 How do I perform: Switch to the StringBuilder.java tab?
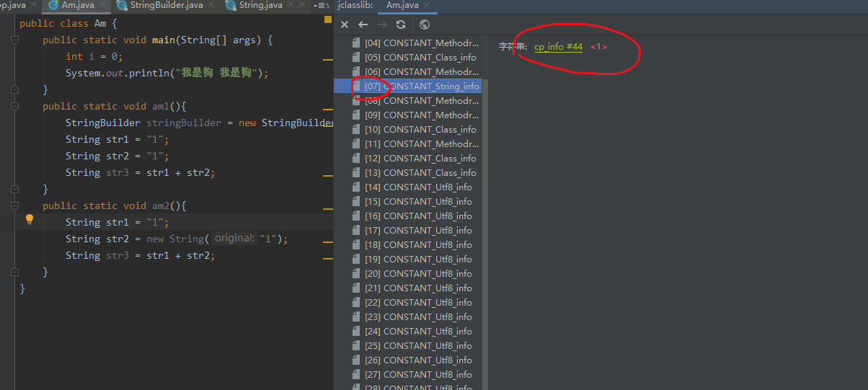(166, 6)
